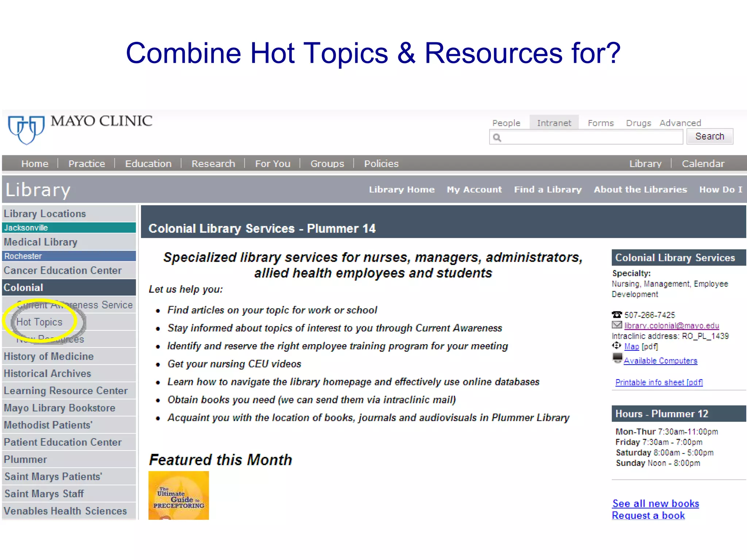Open Hot Topics submenu item
This screenshot has height=560, width=747.
(69, 322)
